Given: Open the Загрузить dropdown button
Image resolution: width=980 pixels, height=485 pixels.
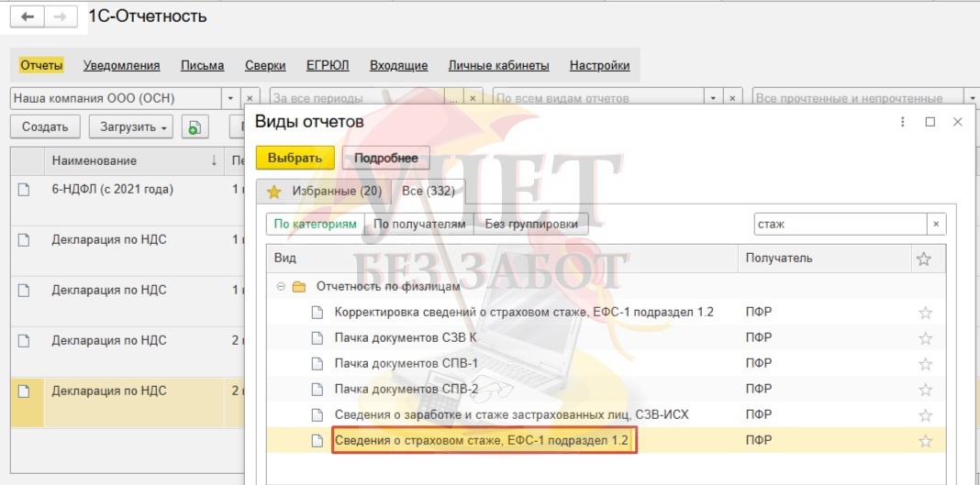Looking at the screenshot, I should (130, 127).
